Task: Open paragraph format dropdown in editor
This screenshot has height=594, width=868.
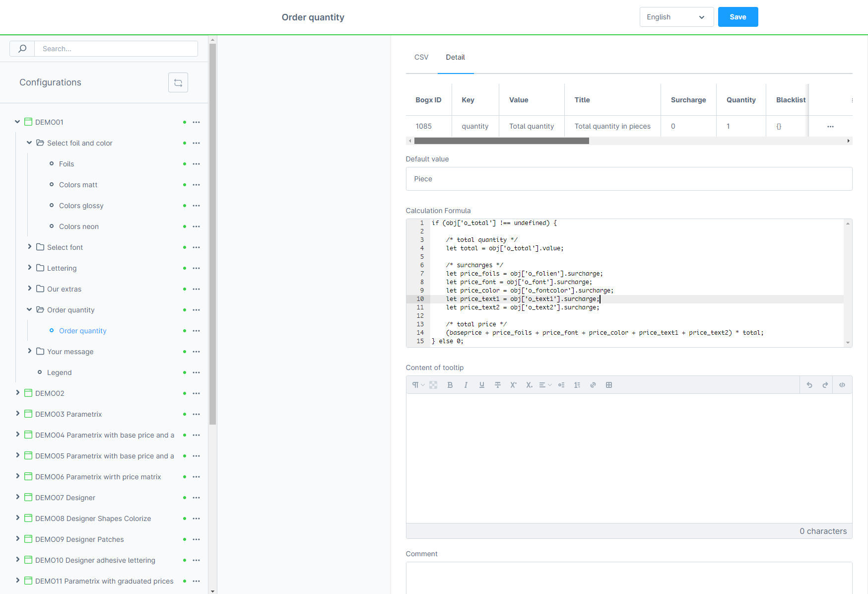Action: click(418, 385)
